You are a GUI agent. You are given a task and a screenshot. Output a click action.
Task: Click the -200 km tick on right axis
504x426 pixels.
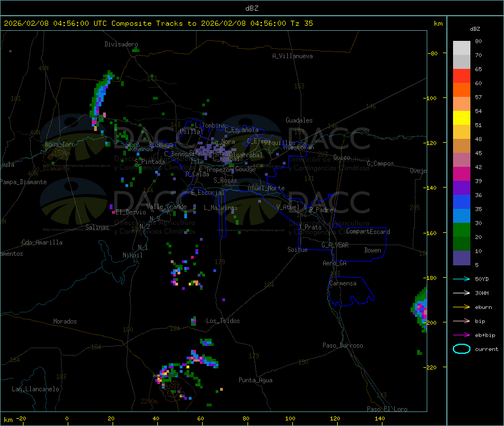click(431, 322)
